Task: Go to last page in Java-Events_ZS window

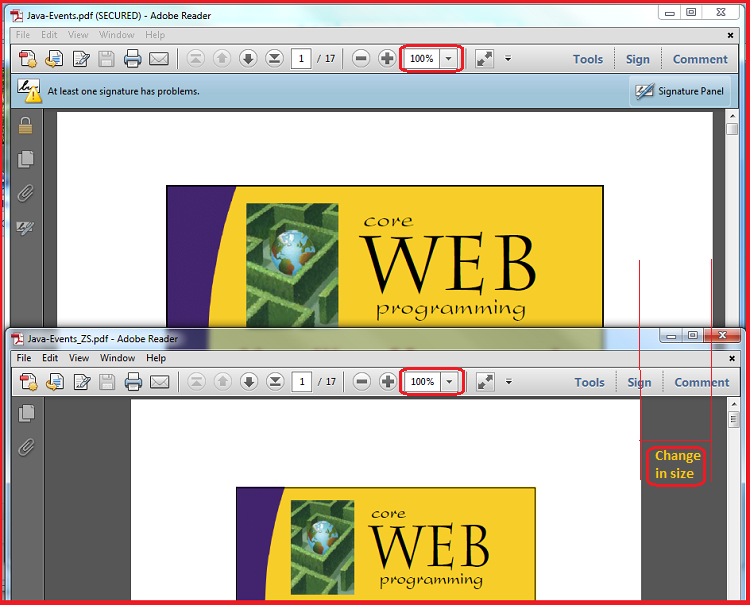Action: 275,382
